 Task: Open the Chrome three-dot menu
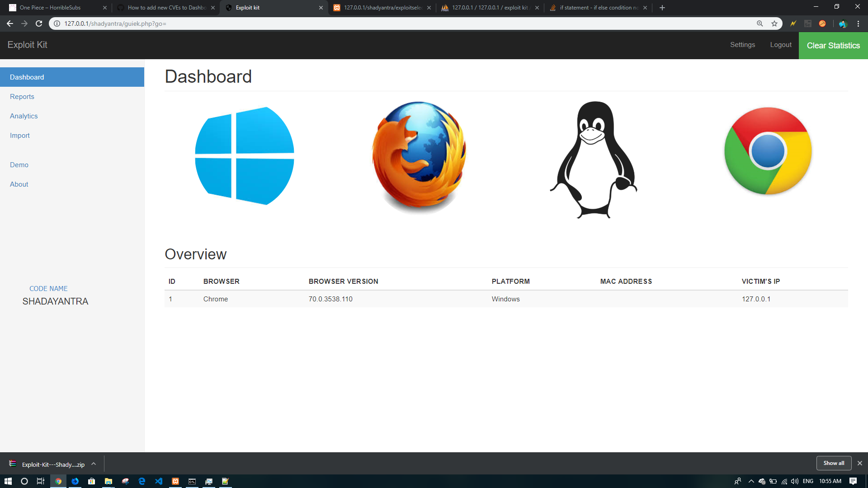pyautogui.click(x=858, y=23)
